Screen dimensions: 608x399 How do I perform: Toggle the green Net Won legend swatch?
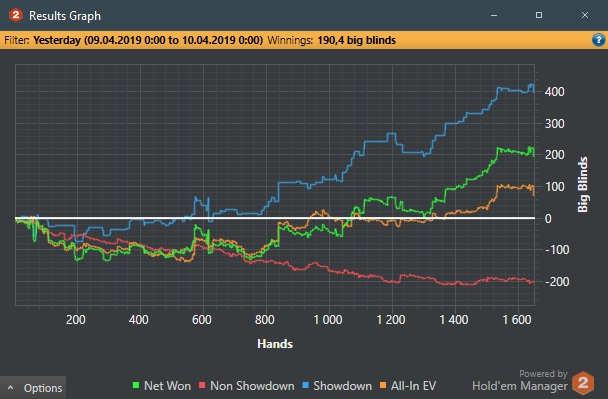coord(136,385)
